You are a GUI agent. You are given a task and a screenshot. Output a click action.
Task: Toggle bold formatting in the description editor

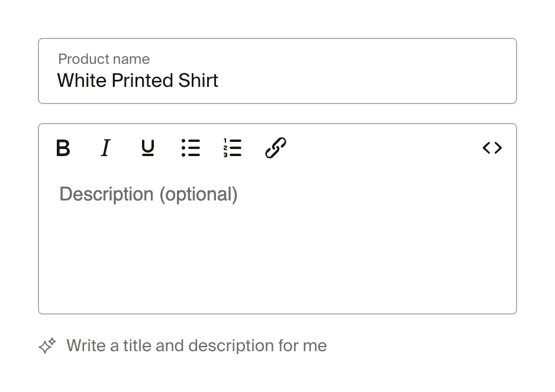(x=63, y=148)
